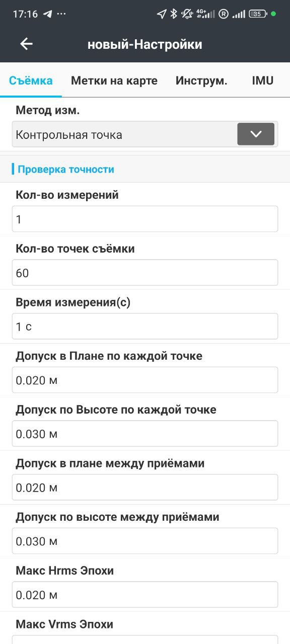Open the IMU tab
The height and width of the screenshot is (644, 290).
click(263, 80)
